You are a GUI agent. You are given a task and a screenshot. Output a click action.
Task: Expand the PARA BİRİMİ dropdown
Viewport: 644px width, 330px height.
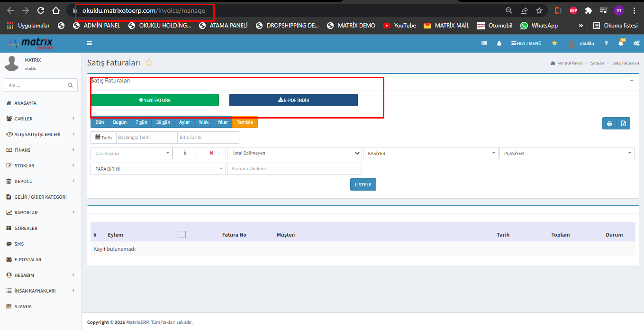click(158, 169)
